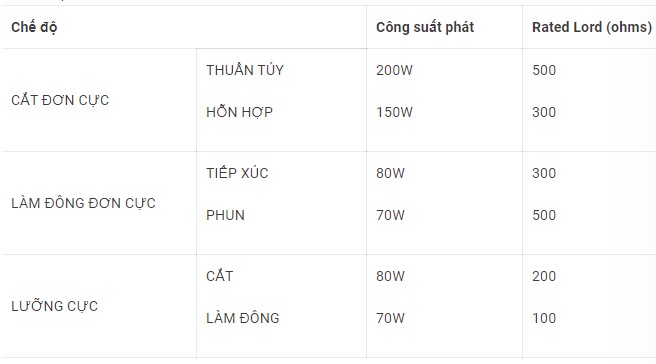Select the TIẾP XÚC mode cell
The width and height of the screenshot is (656, 364).
click(x=237, y=173)
